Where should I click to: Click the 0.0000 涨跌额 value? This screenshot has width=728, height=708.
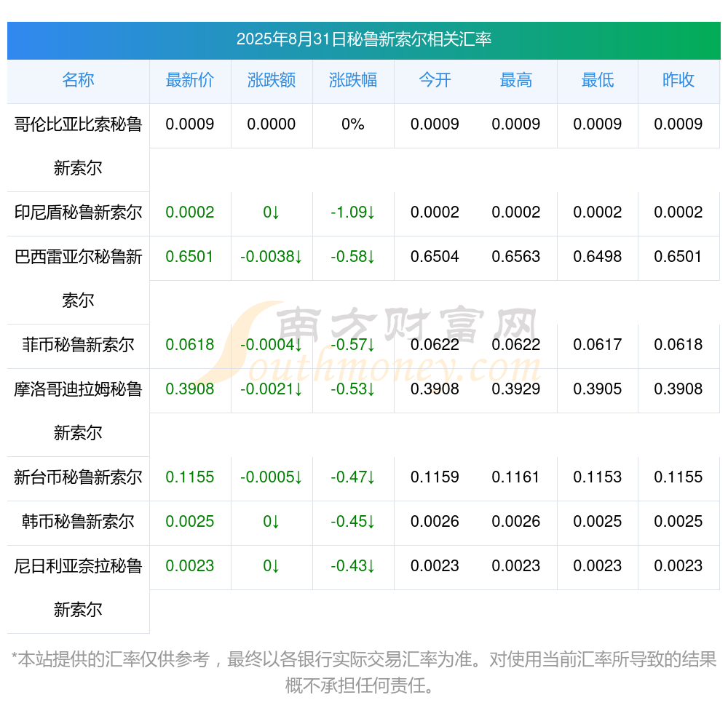[271, 124]
